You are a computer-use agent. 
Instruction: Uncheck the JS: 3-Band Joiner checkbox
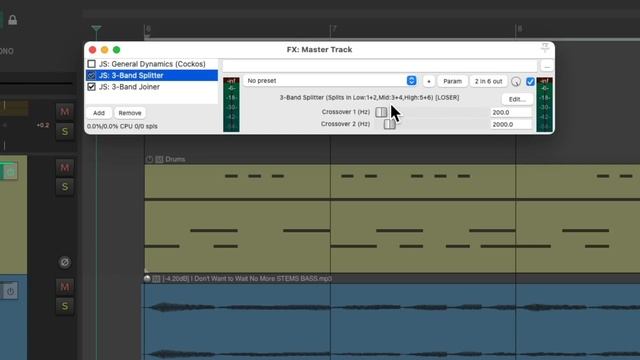click(x=91, y=87)
